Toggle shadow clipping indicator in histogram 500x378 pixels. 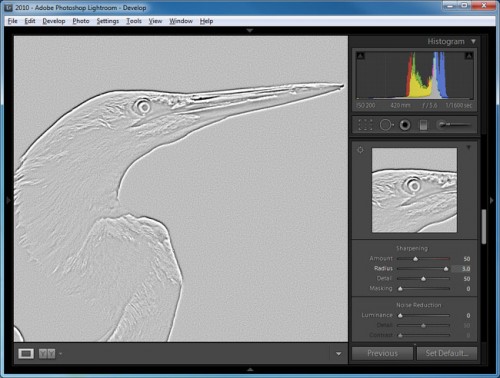(360, 56)
